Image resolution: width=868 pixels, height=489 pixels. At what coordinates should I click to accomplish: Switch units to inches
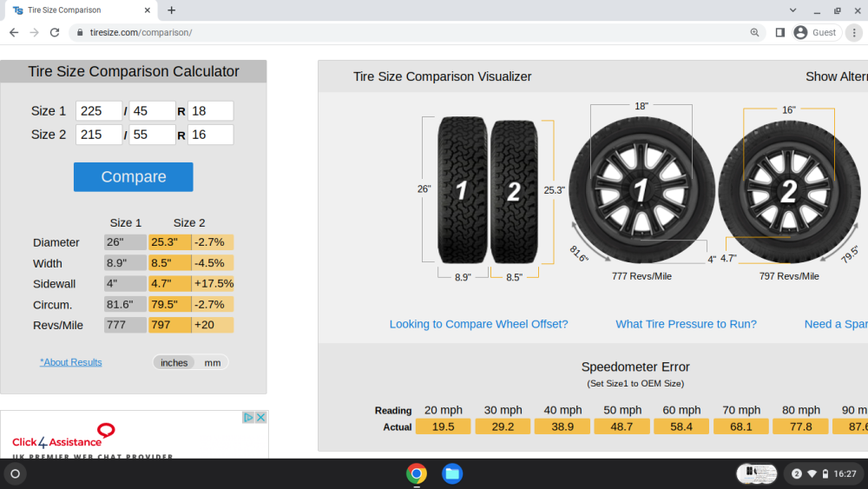point(174,363)
